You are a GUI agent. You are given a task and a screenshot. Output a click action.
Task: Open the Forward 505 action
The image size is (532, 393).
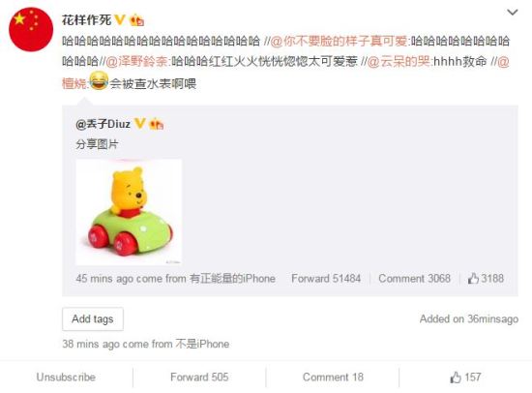(x=199, y=378)
